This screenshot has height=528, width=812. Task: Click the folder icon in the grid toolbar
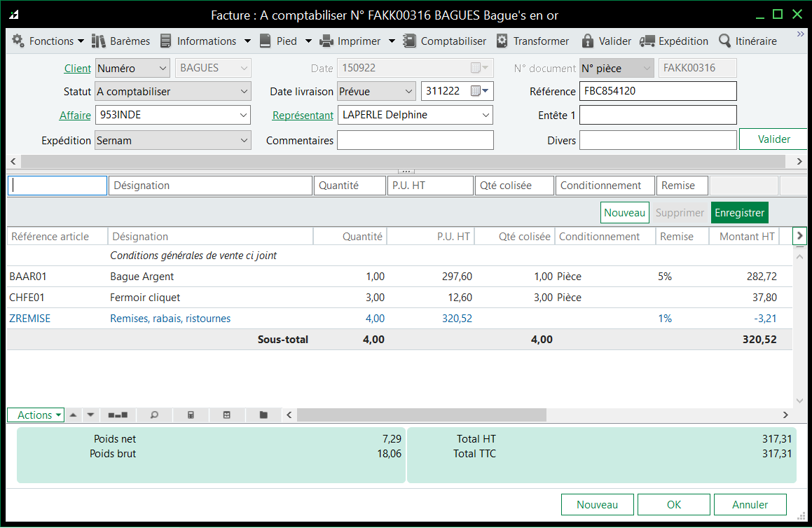tap(263, 415)
